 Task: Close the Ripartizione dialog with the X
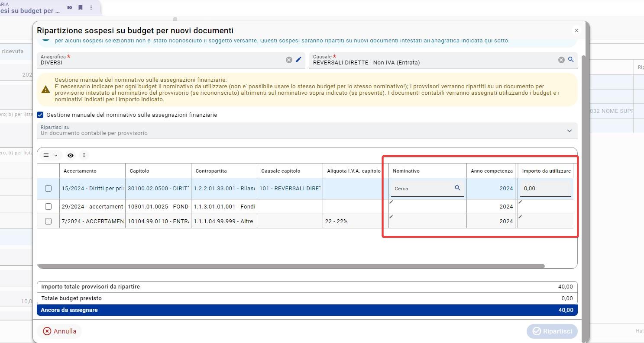coord(576,31)
